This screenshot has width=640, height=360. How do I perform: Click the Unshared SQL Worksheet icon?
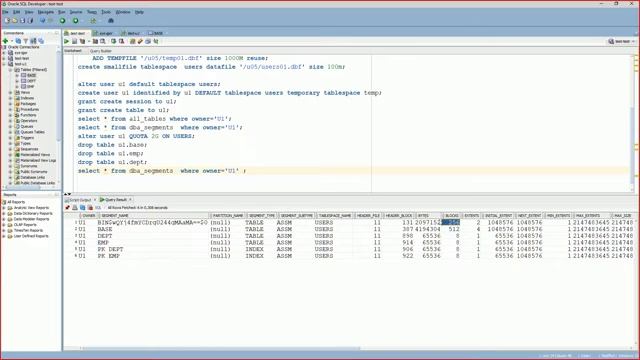(132, 41)
